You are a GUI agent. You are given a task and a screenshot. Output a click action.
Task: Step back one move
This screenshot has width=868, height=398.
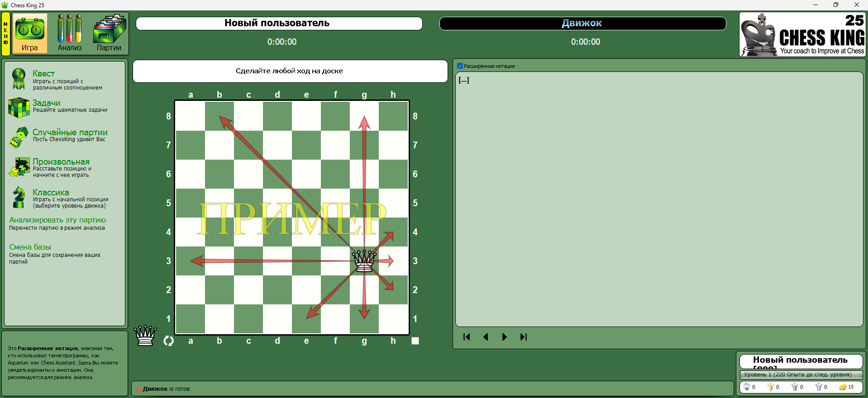click(486, 337)
